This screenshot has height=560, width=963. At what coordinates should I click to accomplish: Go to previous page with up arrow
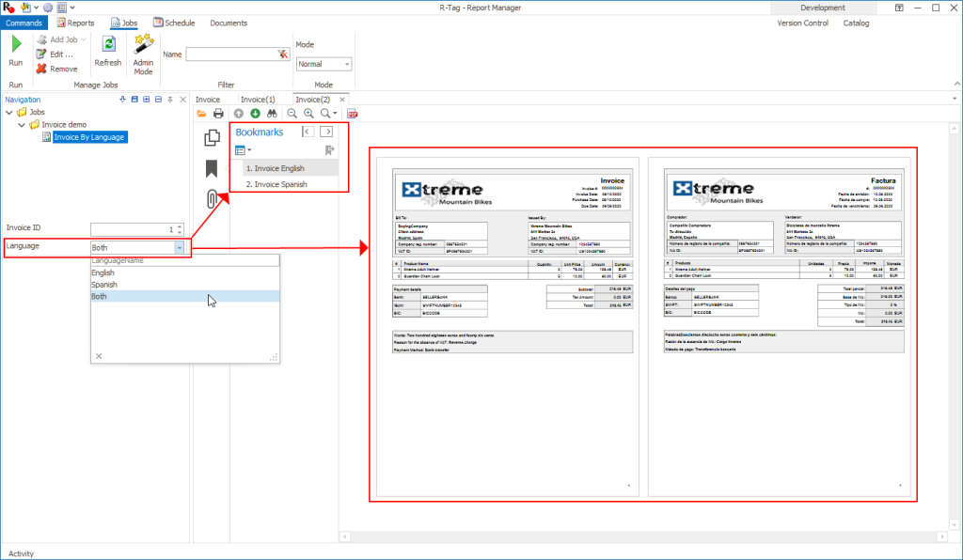tap(238, 114)
